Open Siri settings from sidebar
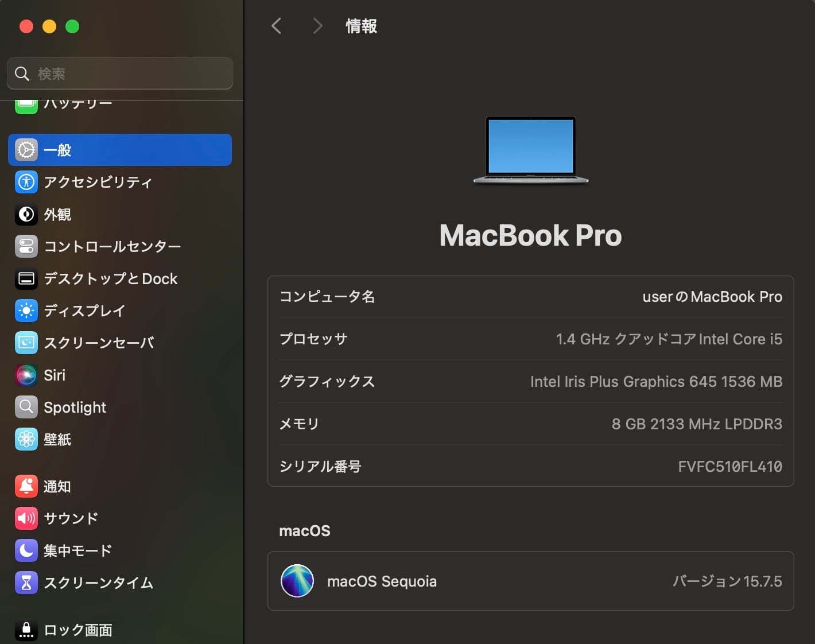Viewport: 815px width, 644px height. coord(120,375)
